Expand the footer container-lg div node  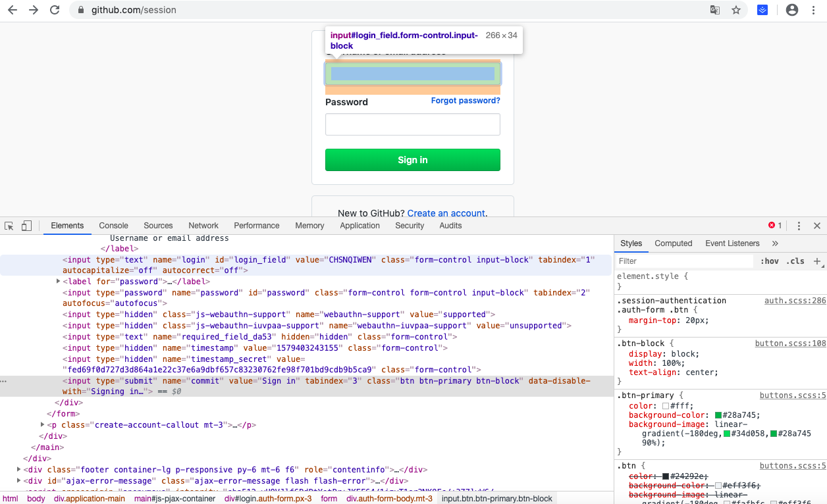[x=18, y=470]
